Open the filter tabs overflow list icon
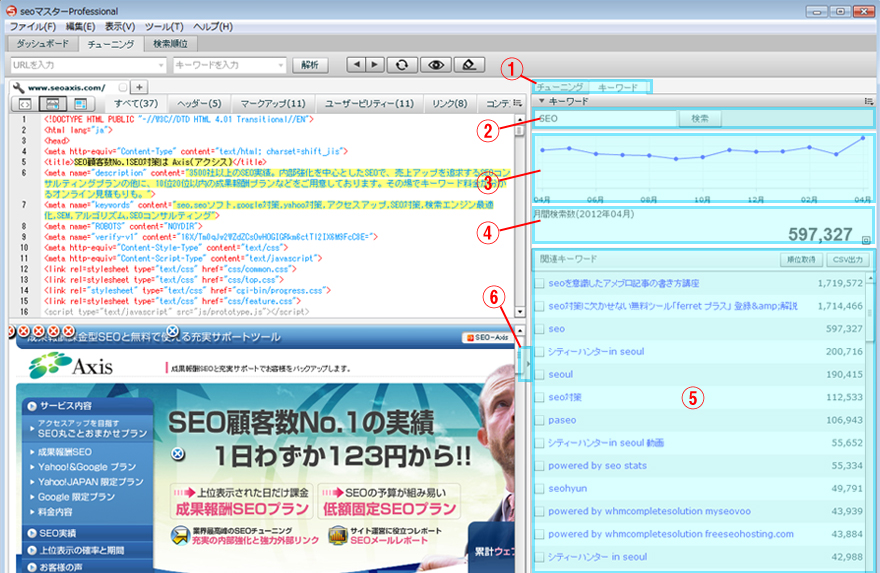 tap(517, 103)
